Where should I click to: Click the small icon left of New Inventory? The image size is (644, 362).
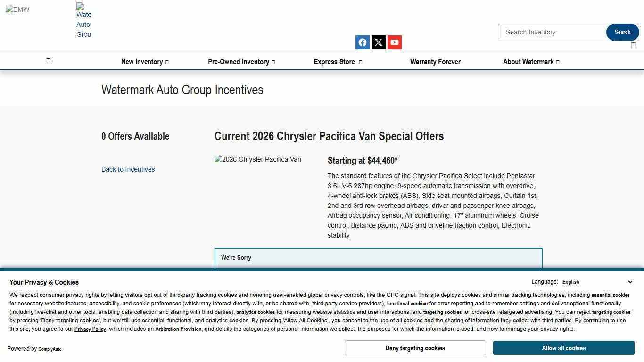tap(48, 61)
